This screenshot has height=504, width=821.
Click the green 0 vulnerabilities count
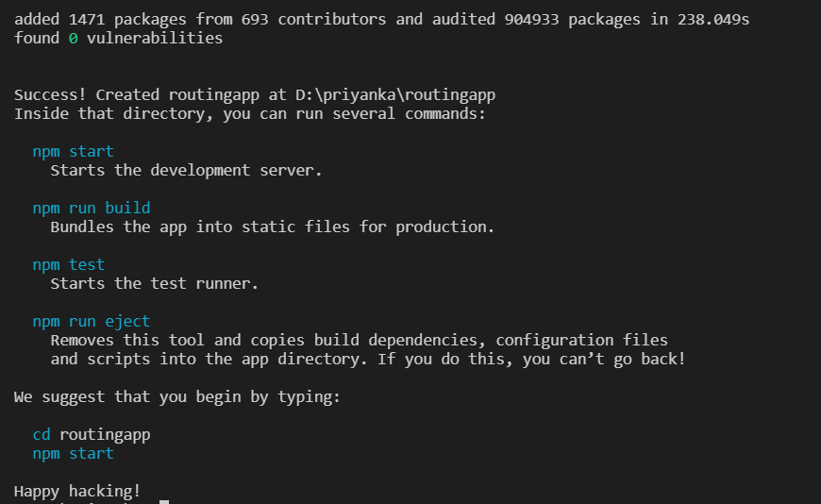coord(73,39)
